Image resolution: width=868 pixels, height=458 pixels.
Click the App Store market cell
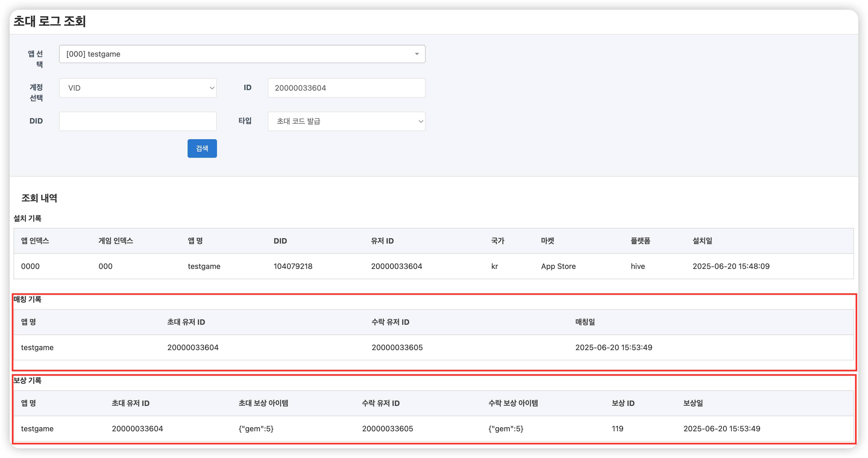tap(558, 266)
